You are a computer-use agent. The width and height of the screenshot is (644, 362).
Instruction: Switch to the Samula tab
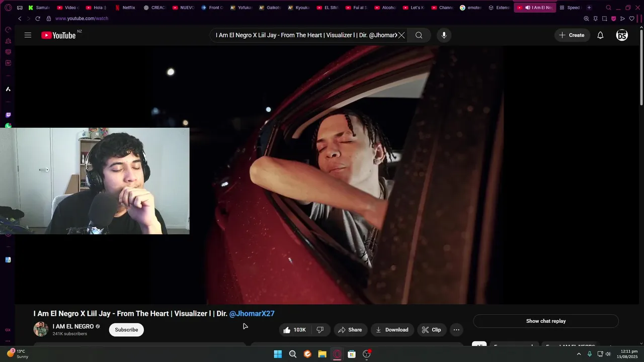point(39,8)
